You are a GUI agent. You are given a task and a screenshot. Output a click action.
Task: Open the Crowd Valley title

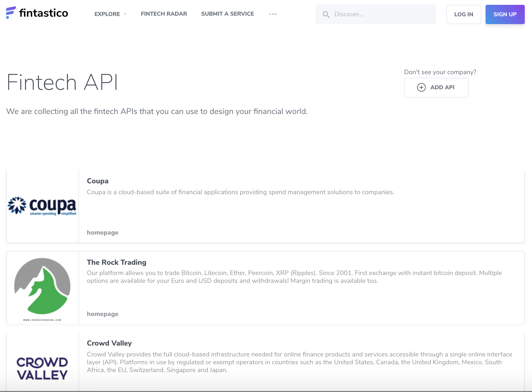[109, 343]
